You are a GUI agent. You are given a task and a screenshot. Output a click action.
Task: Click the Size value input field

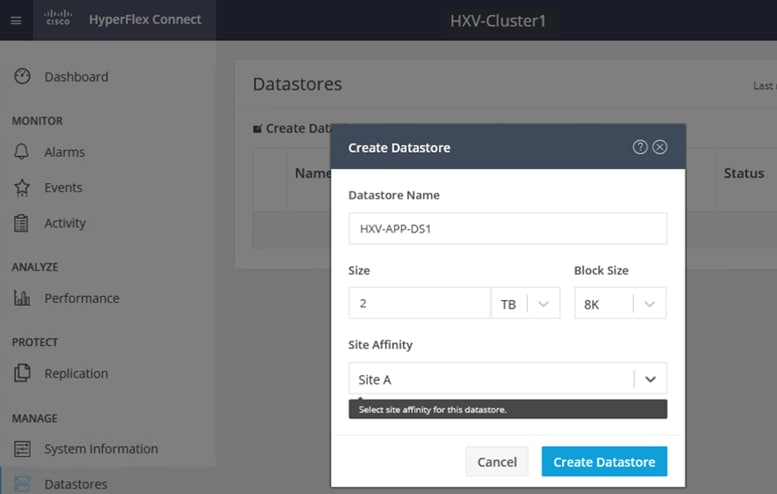click(419, 304)
